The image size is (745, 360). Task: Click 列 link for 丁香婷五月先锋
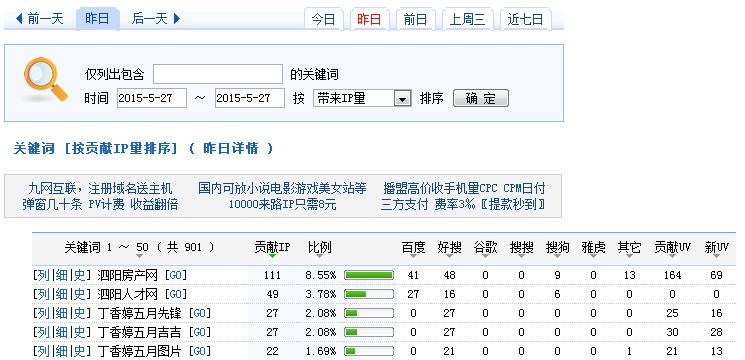pyautogui.click(x=43, y=313)
